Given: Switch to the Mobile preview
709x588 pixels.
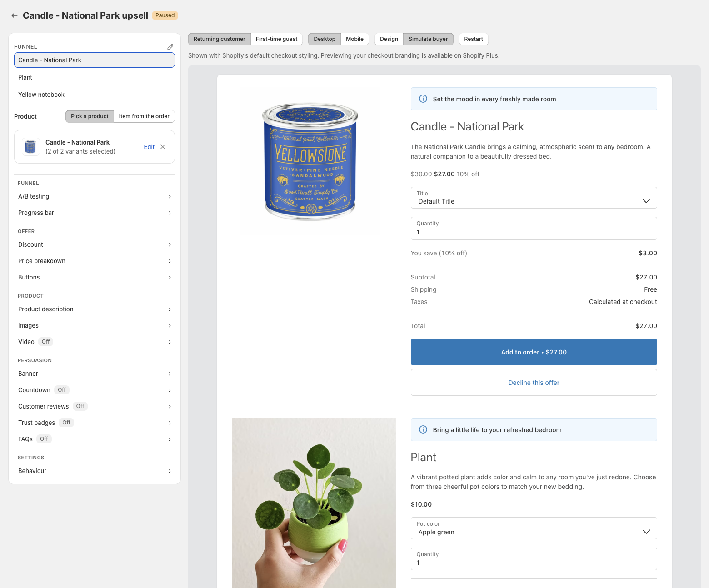Looking at the screenshot, I should [354, 39].
